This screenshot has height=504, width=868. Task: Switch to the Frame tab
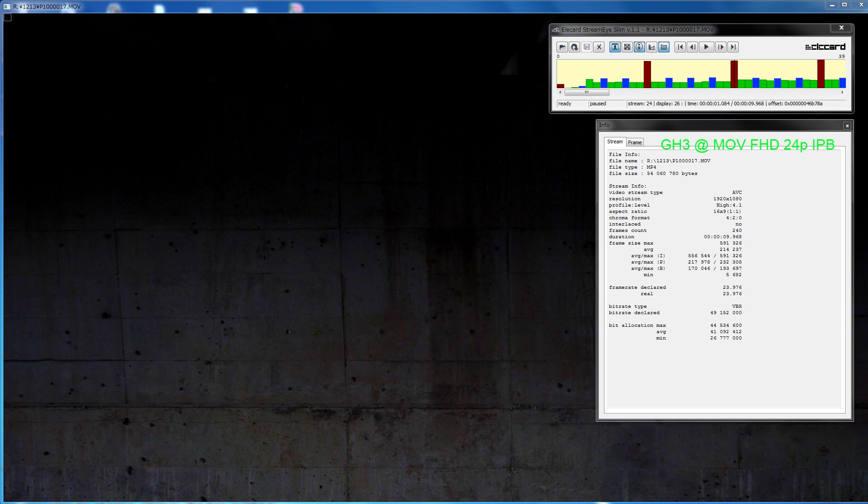[x=635, y=142]
